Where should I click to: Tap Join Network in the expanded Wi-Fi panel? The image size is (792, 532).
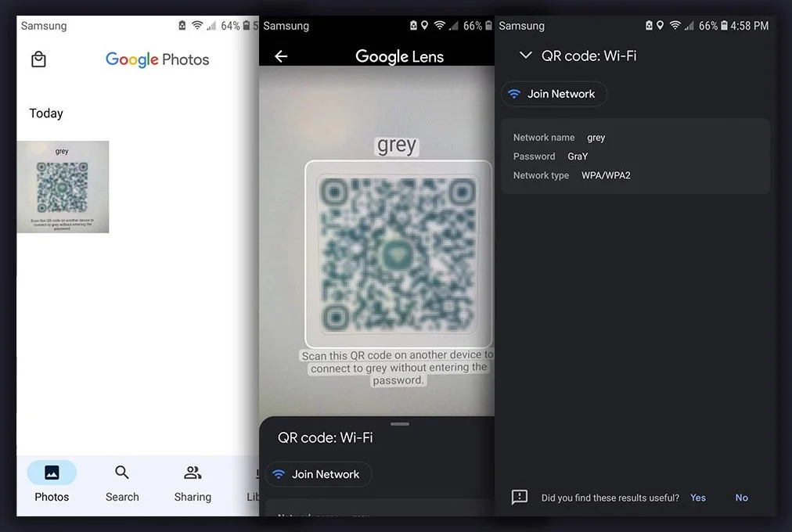point(553,94)
